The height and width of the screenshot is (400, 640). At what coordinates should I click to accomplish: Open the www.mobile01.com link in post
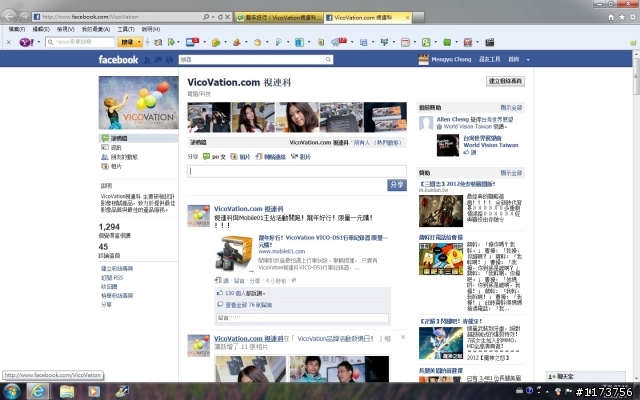(282, 251)
